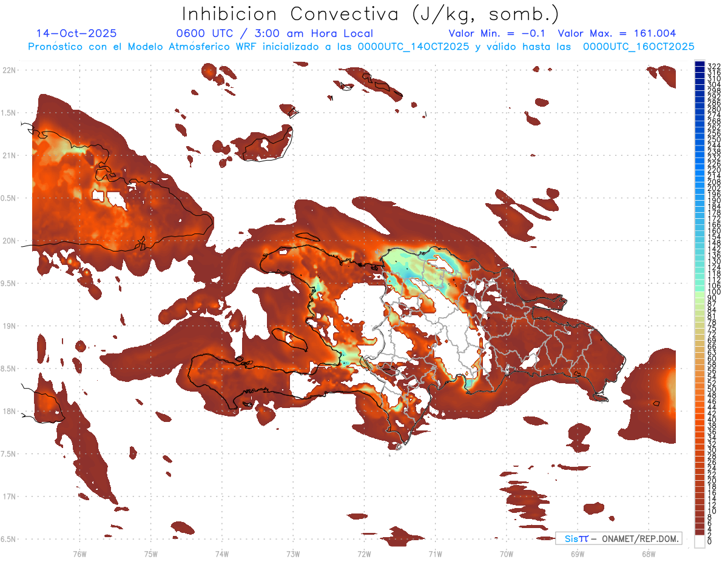
Task: Select the 100 level on the colorbar
Action: click(x=700, y=292)
